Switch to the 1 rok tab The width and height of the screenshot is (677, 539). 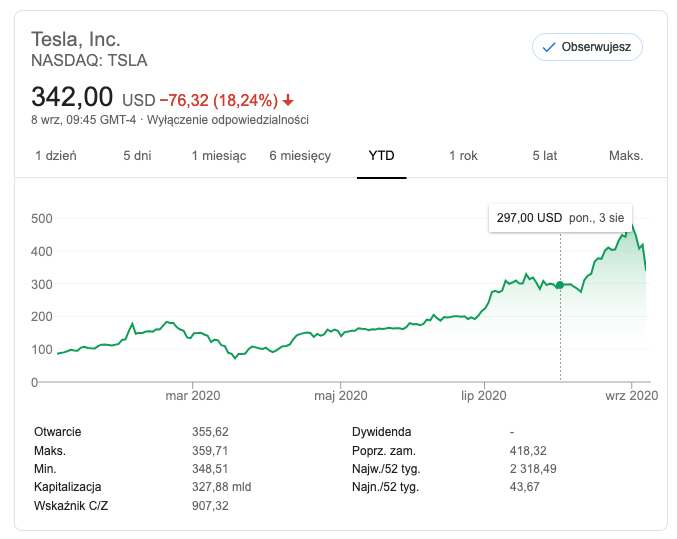tap(463, 155)
